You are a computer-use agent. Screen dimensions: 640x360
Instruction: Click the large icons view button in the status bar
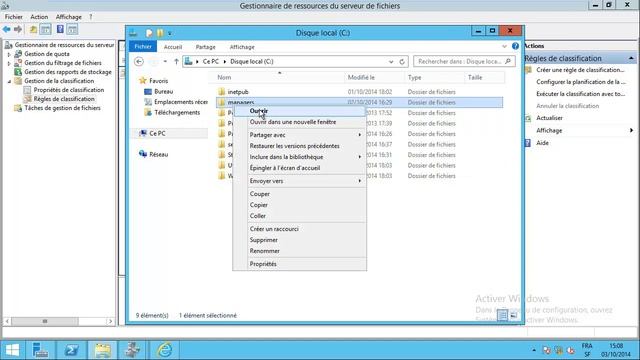click(514, 316)
